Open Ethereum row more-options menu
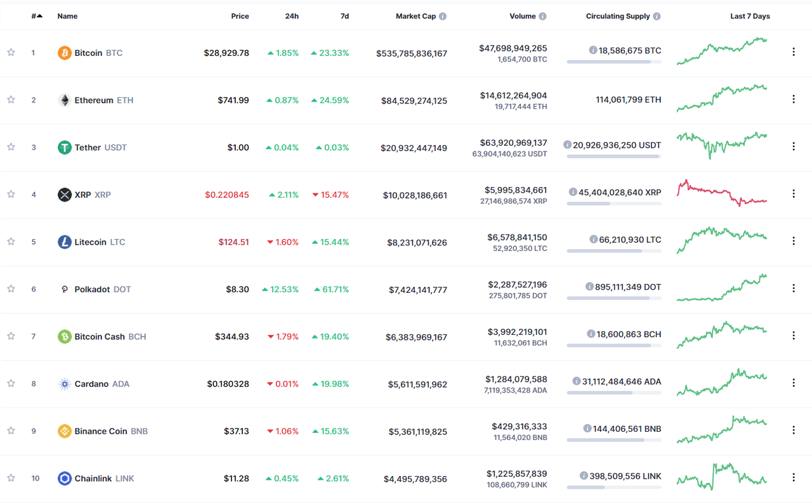This screenshot has height=504, width=812. (x=793, y=99)
